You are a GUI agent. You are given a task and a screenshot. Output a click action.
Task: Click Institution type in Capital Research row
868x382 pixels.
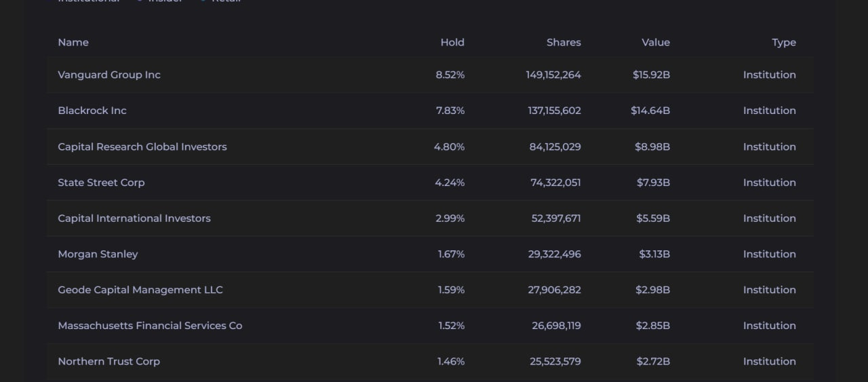[770, 147]
